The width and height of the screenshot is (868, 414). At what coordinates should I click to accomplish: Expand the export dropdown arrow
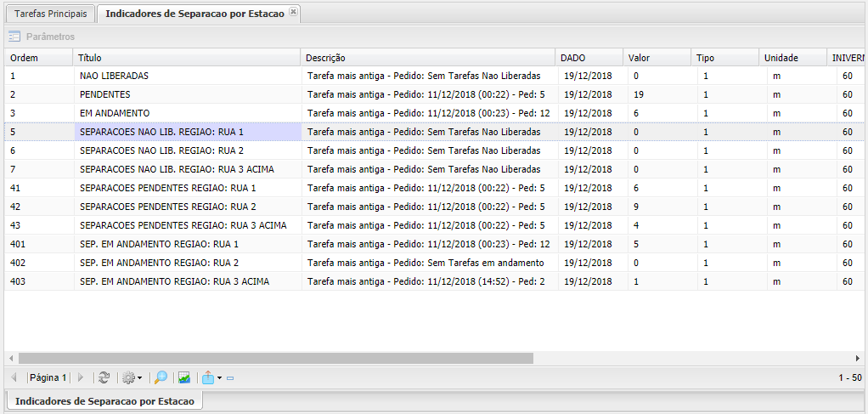pyautogui.click(x=219, y=377)
